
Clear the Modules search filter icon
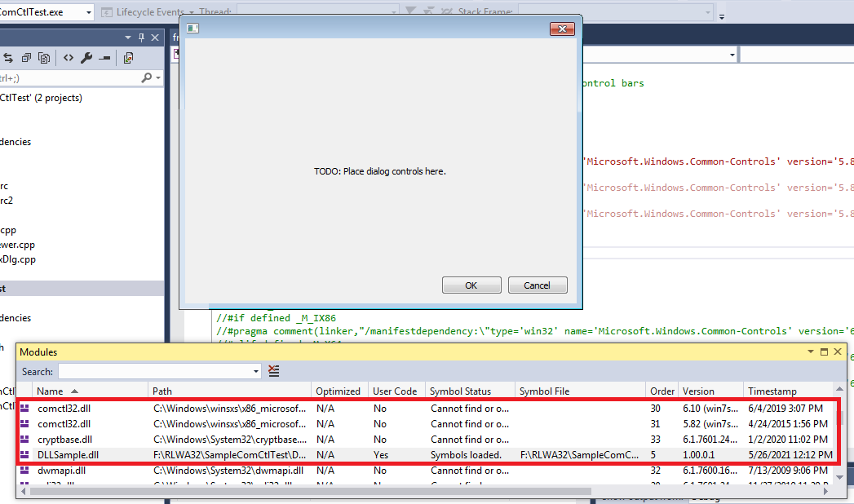[273, 371]
